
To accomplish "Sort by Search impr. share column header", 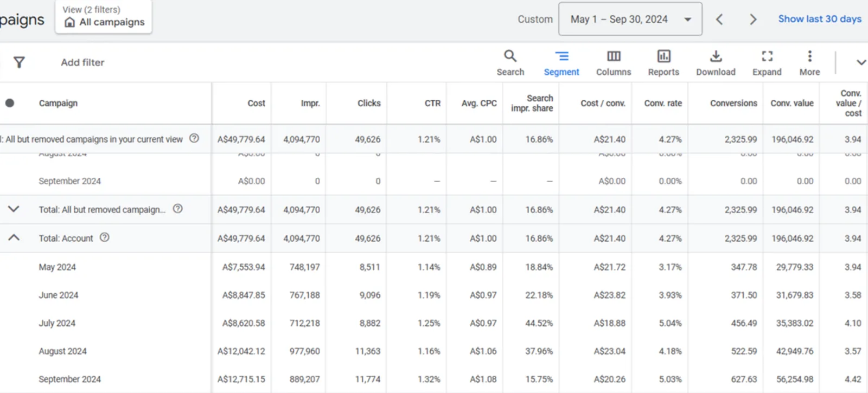I will coord(532,103).
